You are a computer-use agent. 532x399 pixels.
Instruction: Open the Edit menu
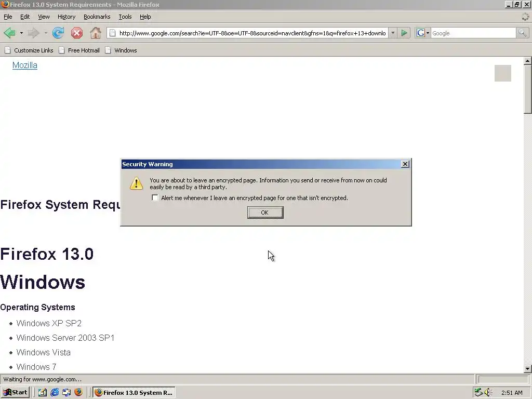click(x=25, y=17)
